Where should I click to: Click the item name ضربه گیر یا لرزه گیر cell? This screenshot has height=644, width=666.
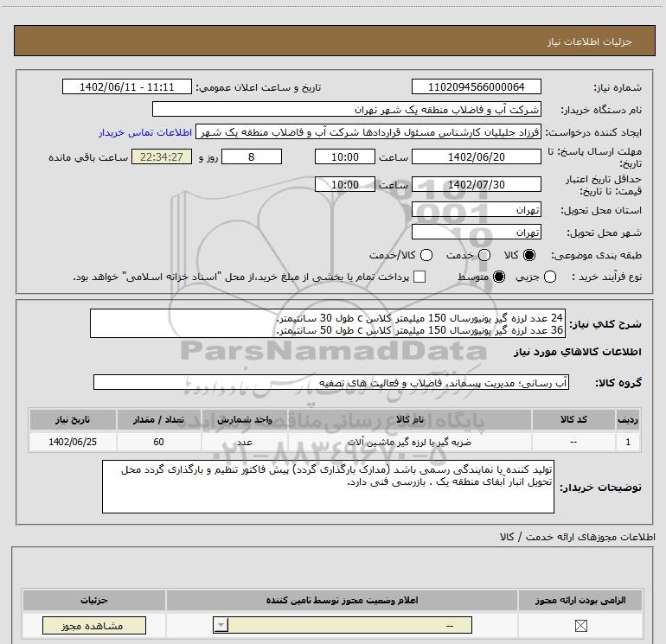[409, 442]
